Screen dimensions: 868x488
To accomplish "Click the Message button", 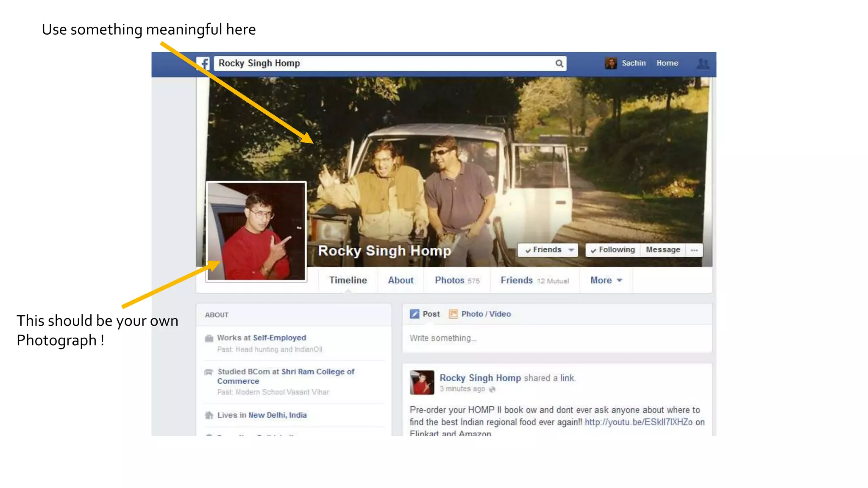I will tap(663, 250).
